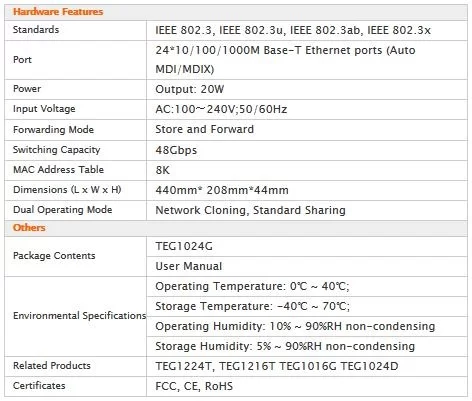The image size is (472, 401).
Task: Select the 440mm* 208mm*44mm dimensions value
Action: coord(222,190)
